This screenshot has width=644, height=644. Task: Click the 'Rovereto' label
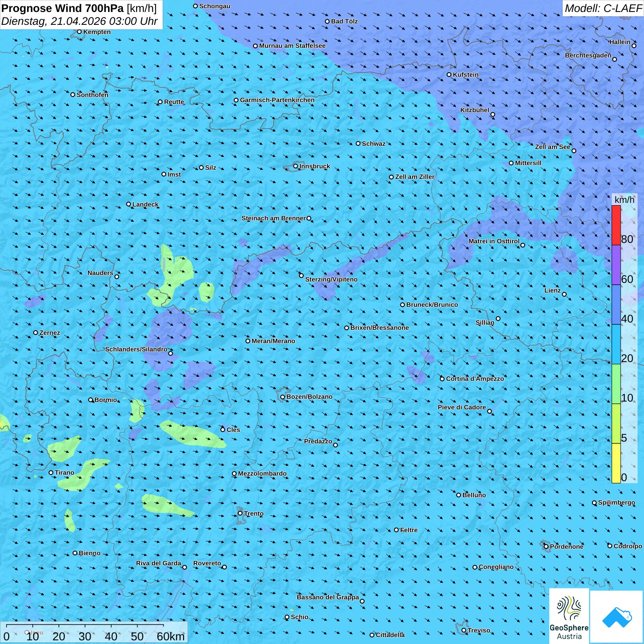click(x=207, y=563)
